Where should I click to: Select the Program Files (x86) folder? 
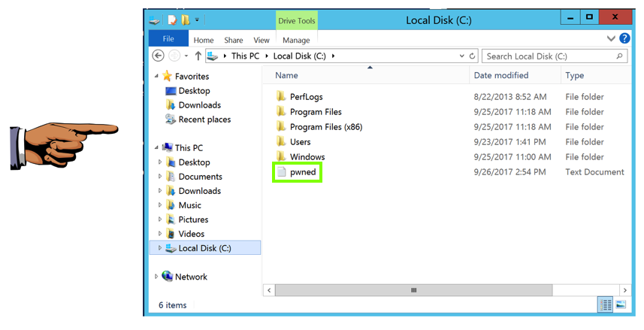point(326,127)
